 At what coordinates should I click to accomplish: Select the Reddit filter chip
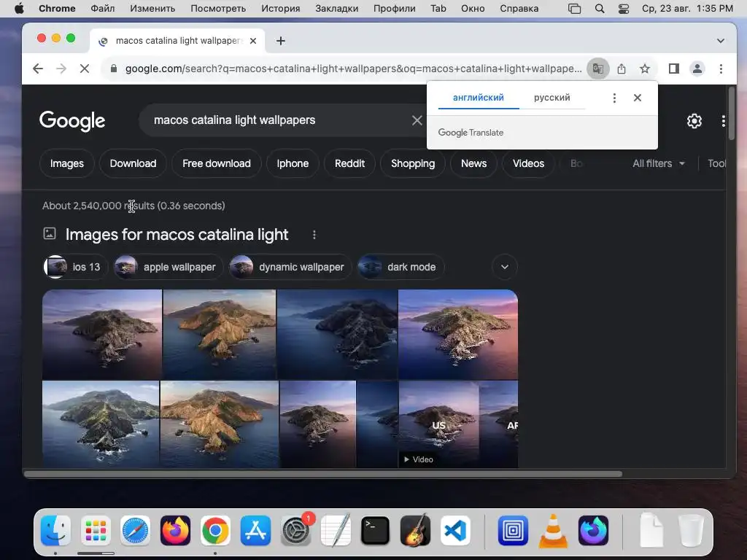pos(349,164)
